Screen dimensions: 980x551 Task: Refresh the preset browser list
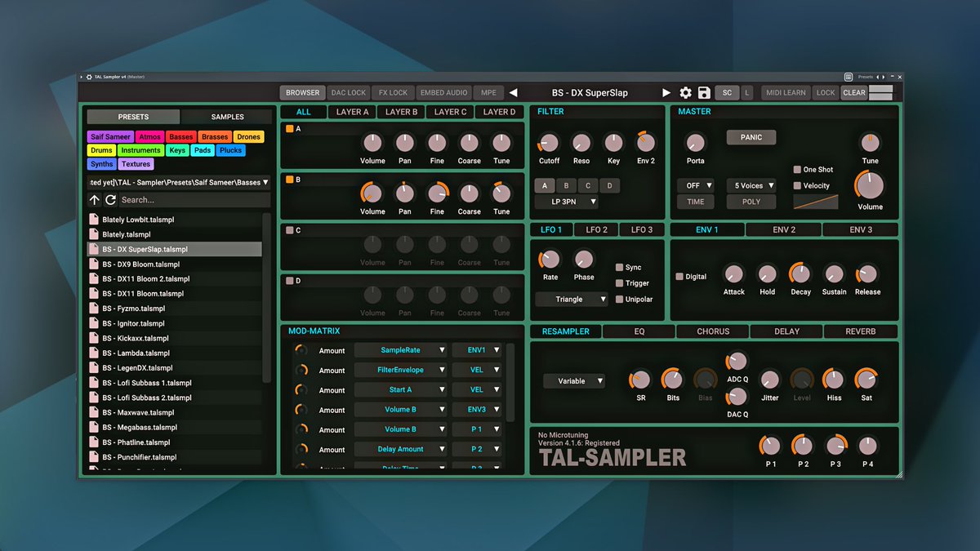(x=110, y=200)
